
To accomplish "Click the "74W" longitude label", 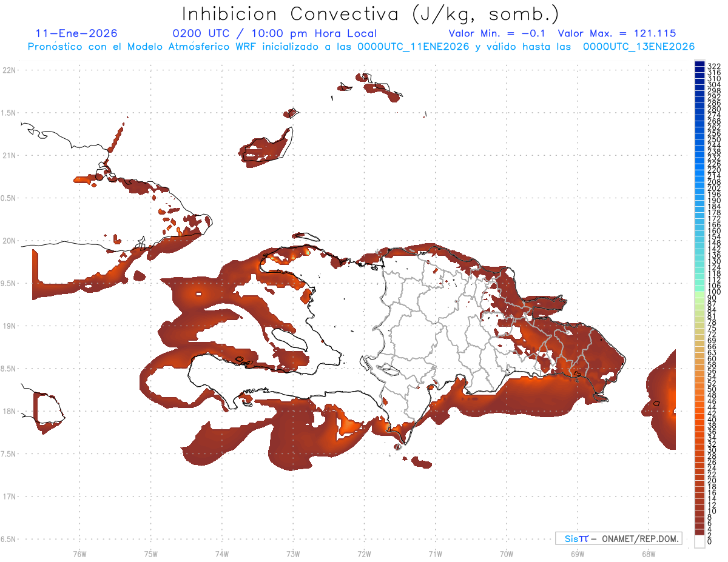I will pos(222,554).
